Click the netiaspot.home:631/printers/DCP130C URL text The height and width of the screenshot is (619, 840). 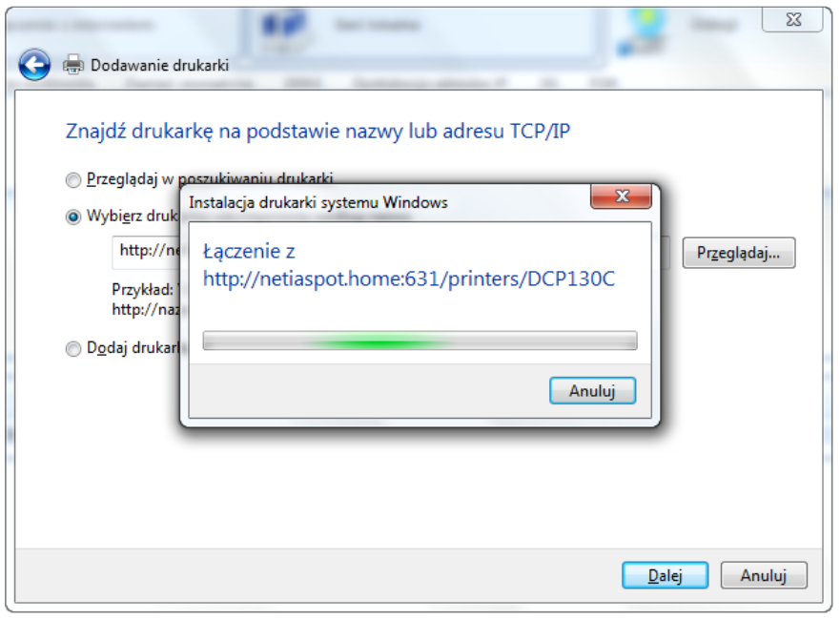(409, 279)
